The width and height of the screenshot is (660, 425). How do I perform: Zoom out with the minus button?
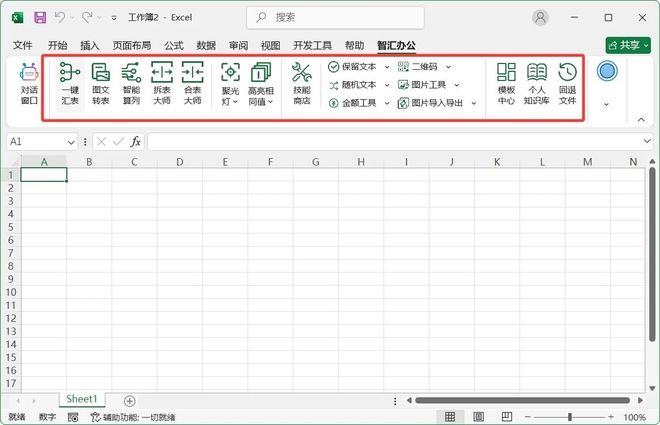(527, 417)
